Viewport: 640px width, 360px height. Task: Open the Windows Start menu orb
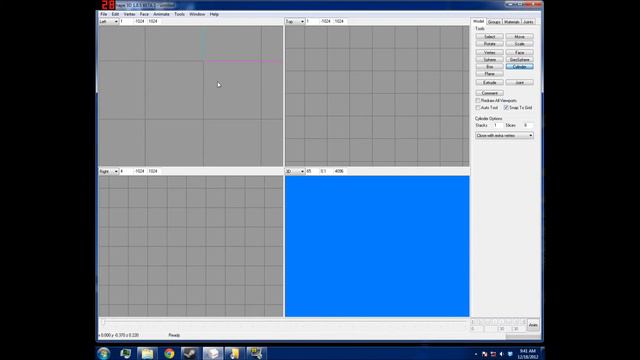click(104, 353)
